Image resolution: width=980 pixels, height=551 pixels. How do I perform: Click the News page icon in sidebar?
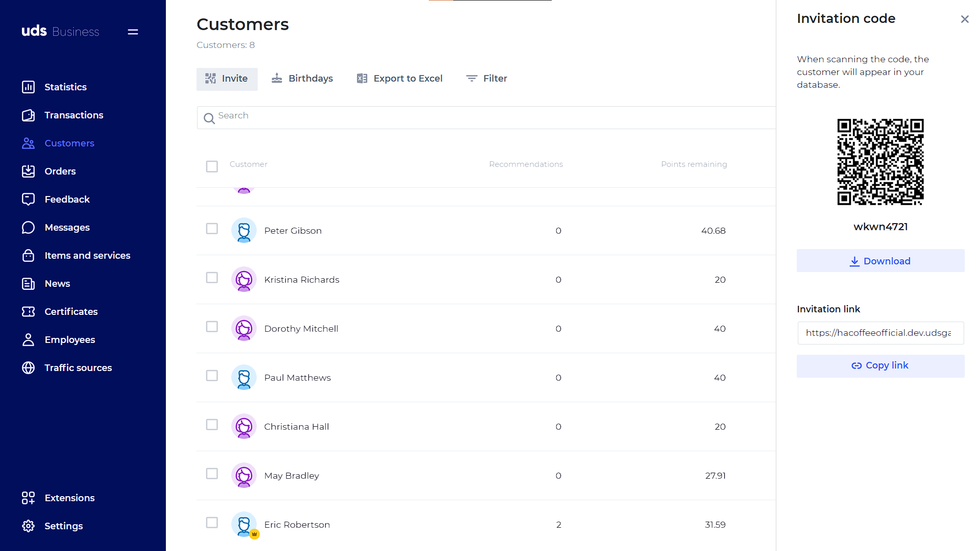point(28,284)
